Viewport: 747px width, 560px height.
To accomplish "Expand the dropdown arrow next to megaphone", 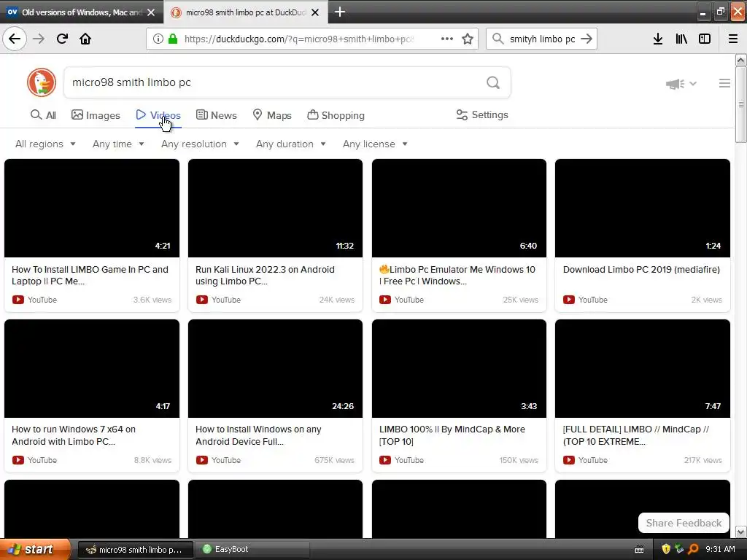I will pos(693,83).
